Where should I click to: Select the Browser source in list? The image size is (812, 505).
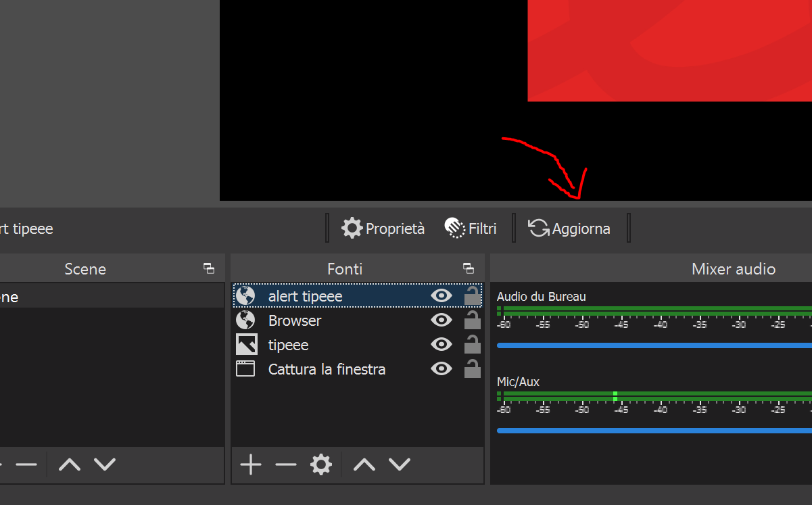click(295, 320)
